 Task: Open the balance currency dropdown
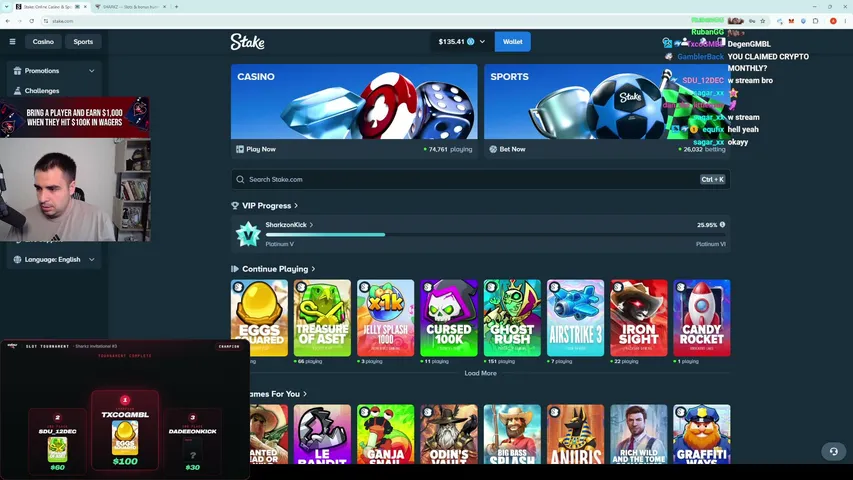482,41
